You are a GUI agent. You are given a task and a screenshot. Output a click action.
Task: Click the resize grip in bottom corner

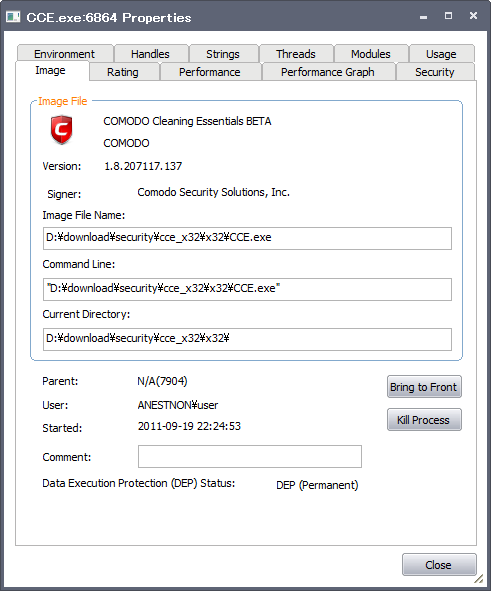pos(479,579)
